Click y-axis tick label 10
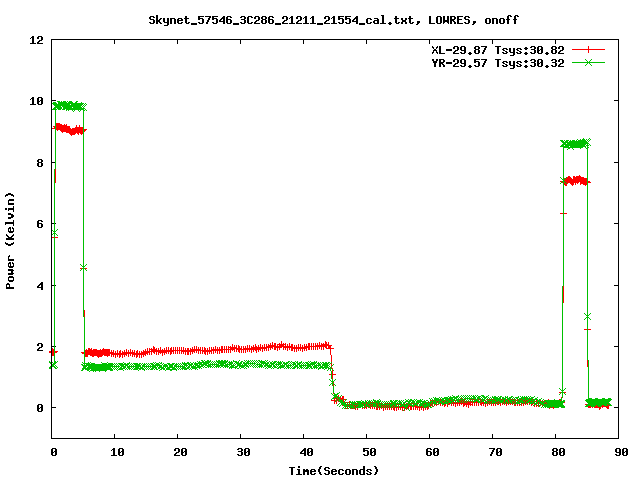Screen dimensions: 640x480 (36, 101)
